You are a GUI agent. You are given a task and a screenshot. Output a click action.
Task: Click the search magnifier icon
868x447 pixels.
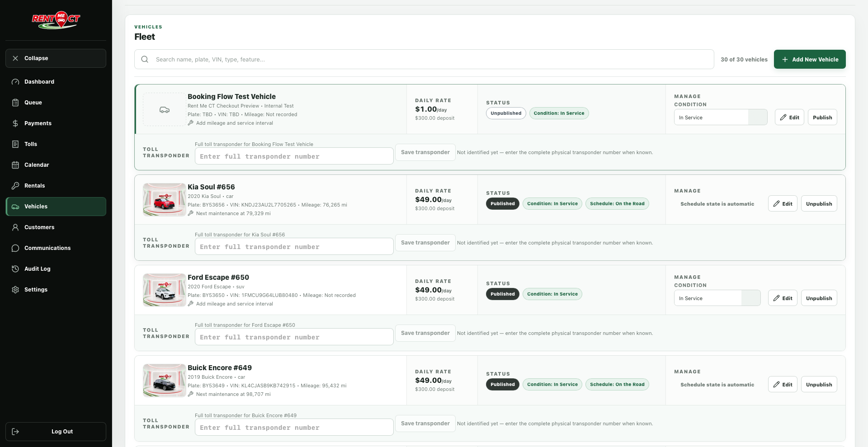tap(145, 59)
